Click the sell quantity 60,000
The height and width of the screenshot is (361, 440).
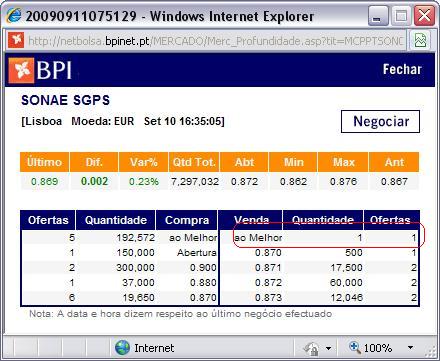(346, 283)
